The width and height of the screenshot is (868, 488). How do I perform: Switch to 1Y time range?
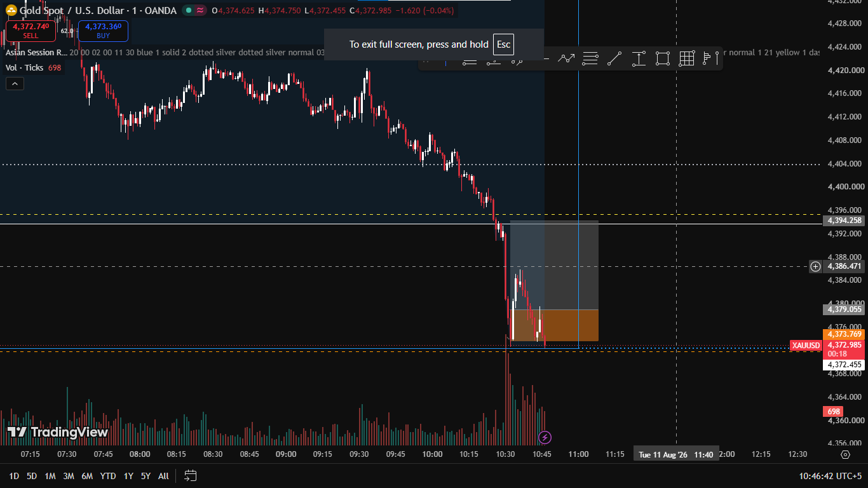click(128, 476)
